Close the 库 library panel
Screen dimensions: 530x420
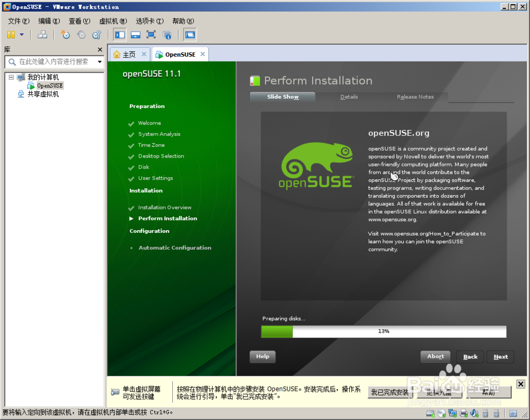click(x=100, y=49)
